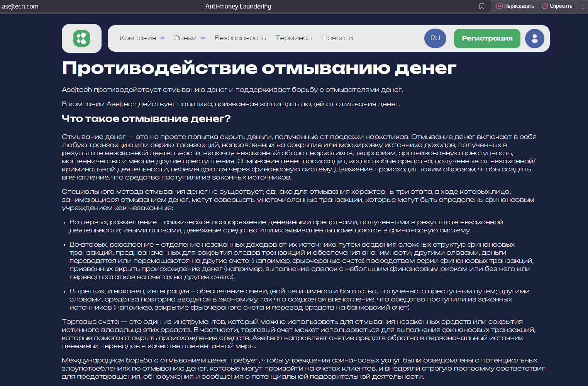Expand the Компания dropdown menu
The height and width of the screenshot is (386, 588).
[141, 38]
